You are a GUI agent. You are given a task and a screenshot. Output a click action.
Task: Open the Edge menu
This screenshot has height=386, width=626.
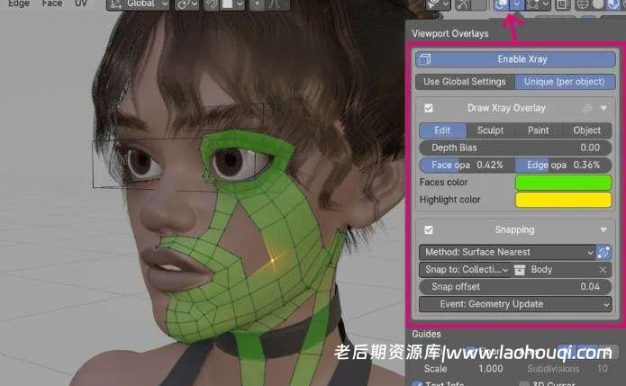(x=18, y=4)
